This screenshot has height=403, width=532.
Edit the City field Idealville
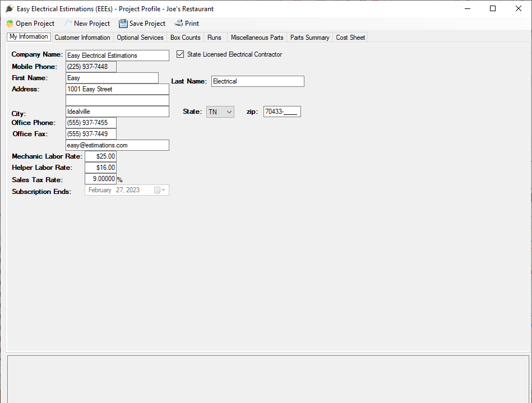[117, 112]
